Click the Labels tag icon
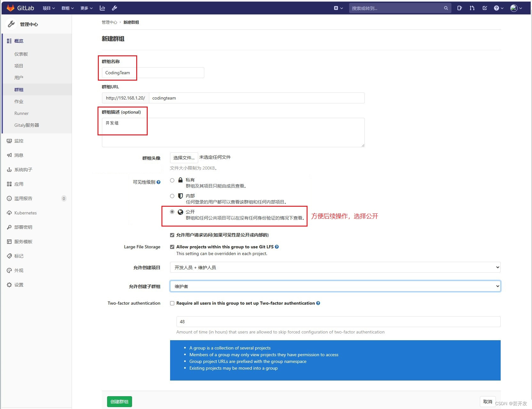This screenshot has width=532, height=409. tap(9, 256)
